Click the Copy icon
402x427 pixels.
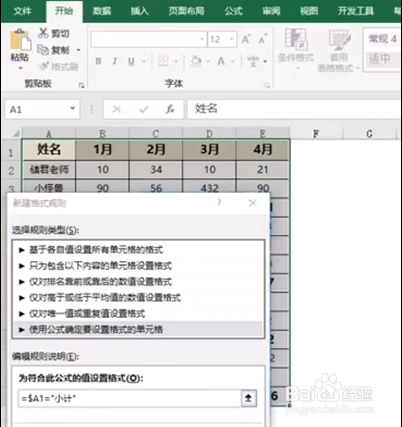coord(43,50)
